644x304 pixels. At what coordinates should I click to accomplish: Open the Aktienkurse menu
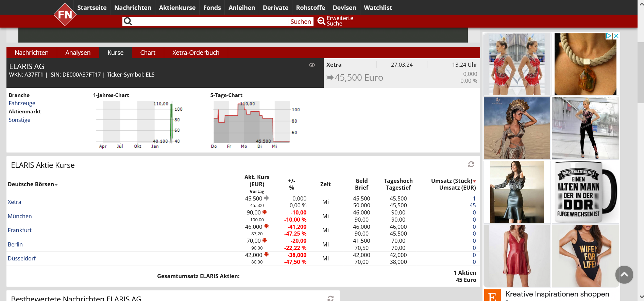pos(177,7)
